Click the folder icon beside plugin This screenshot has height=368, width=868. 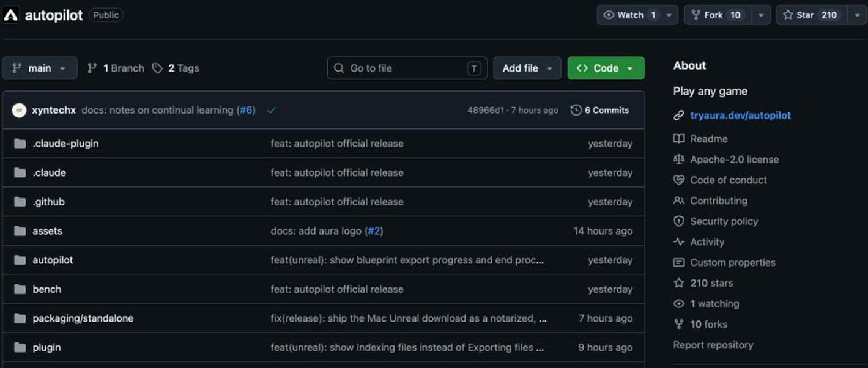click(x=20, y=348)
